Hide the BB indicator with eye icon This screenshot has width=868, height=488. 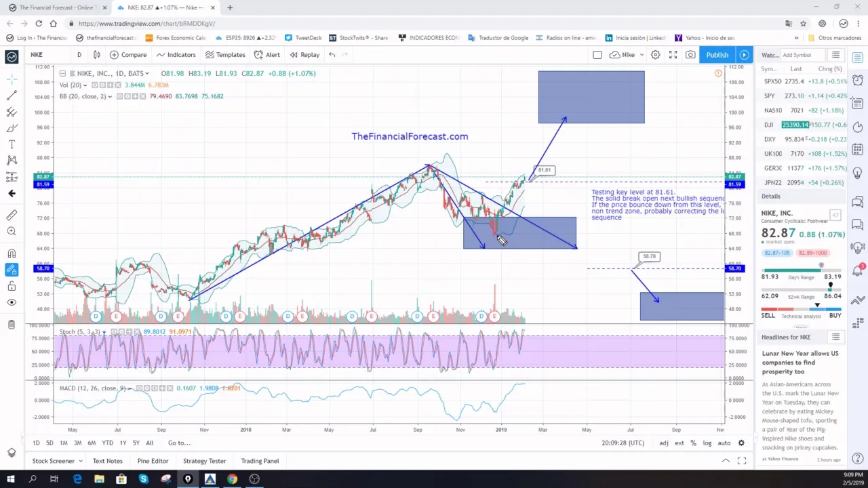click(119, 96)
